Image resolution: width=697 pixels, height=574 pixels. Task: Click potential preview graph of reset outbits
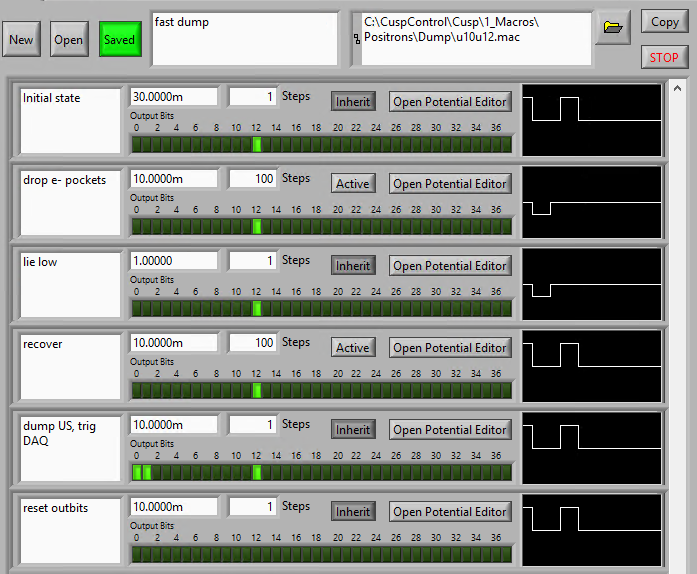pos(592,530)
